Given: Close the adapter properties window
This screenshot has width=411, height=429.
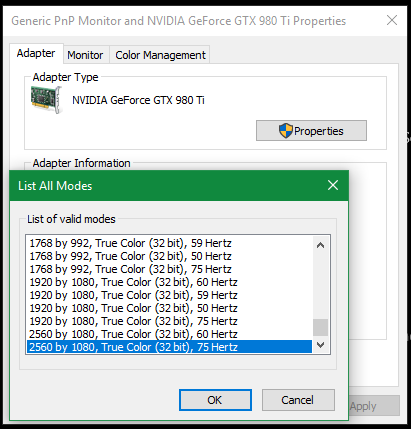Looking at the screenshot, I should point(392,20).
